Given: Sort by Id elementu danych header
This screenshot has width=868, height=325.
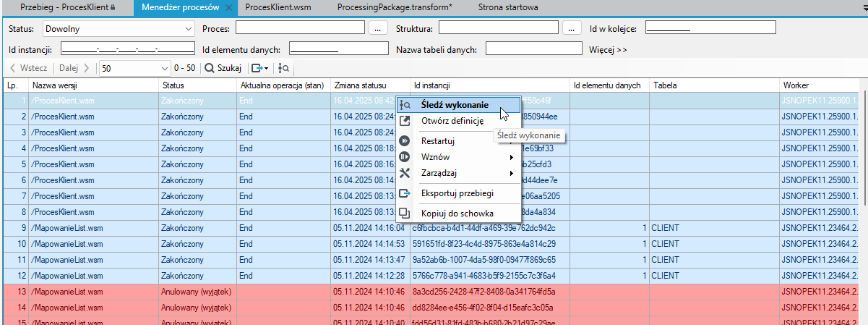Looking at the screenshot, I should 609,85.
